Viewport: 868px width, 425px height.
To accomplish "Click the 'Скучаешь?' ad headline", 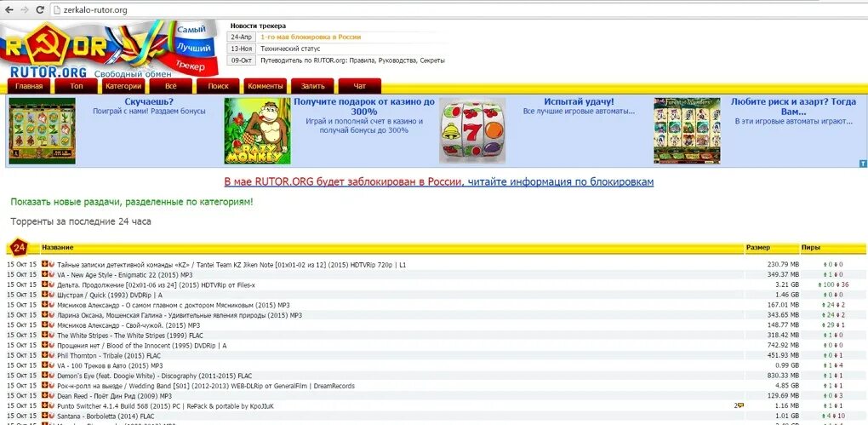I will [149, 102].
